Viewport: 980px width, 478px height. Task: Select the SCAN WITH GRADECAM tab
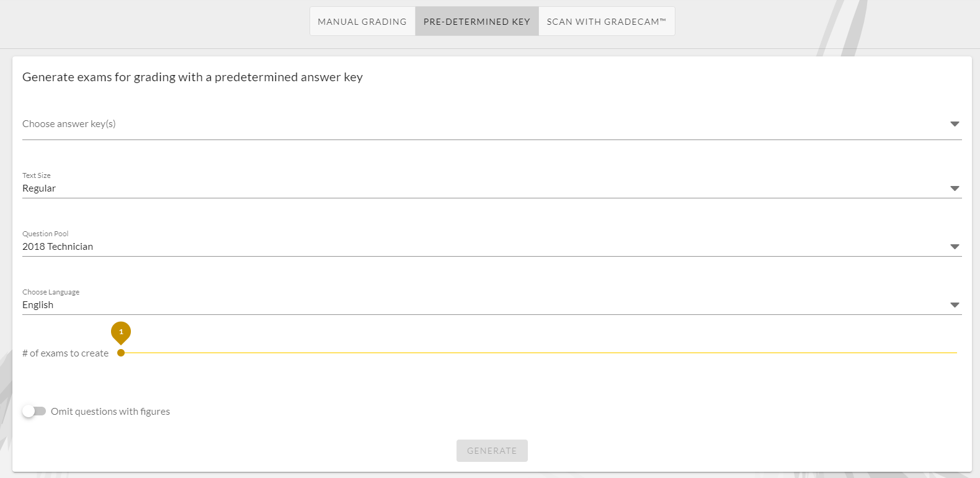[606, 20]
